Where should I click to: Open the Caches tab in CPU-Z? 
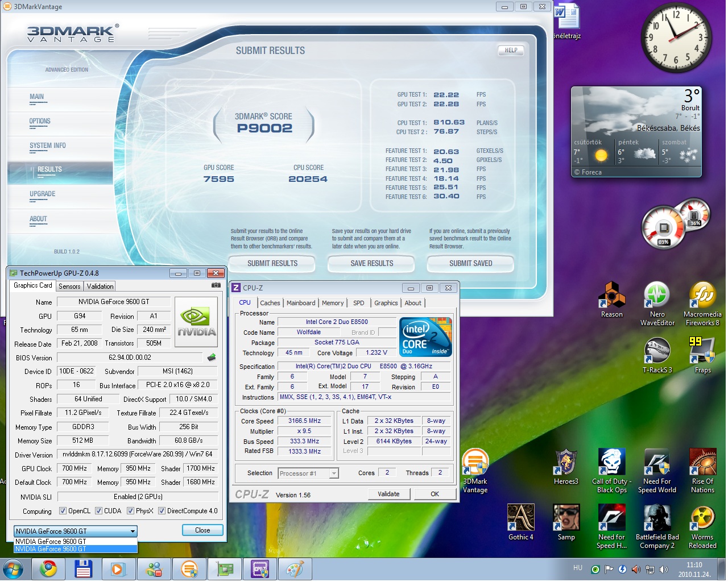click(270, 303)
